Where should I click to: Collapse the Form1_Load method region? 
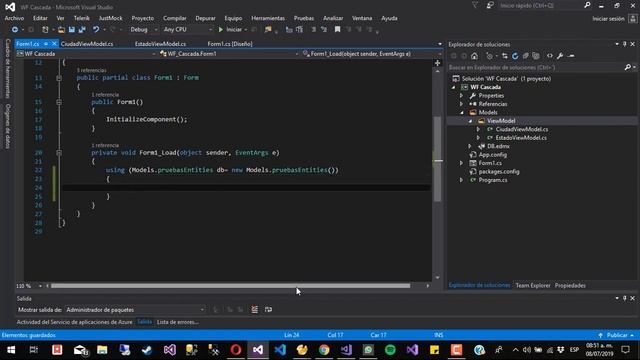coord(59,153)
